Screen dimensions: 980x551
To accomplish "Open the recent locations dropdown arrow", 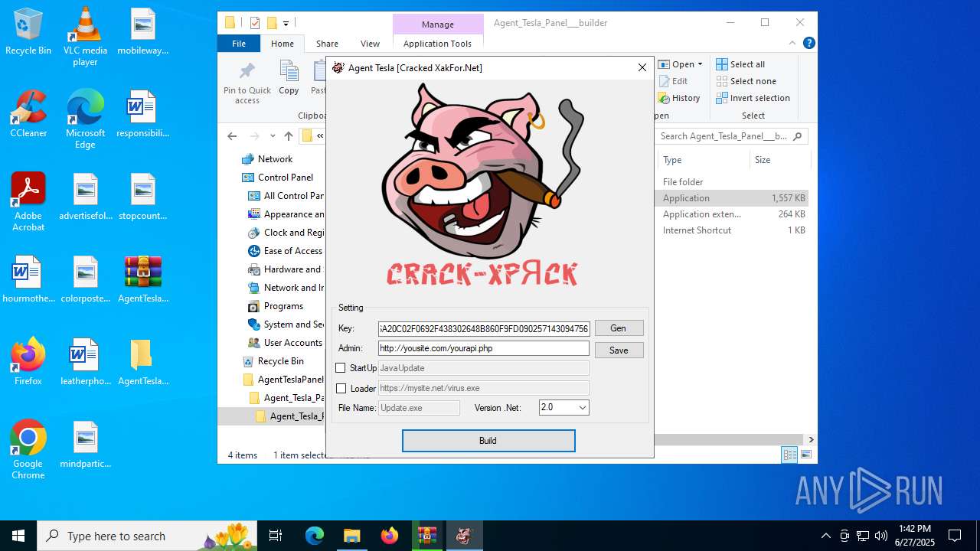I will [x=273, y=136].
